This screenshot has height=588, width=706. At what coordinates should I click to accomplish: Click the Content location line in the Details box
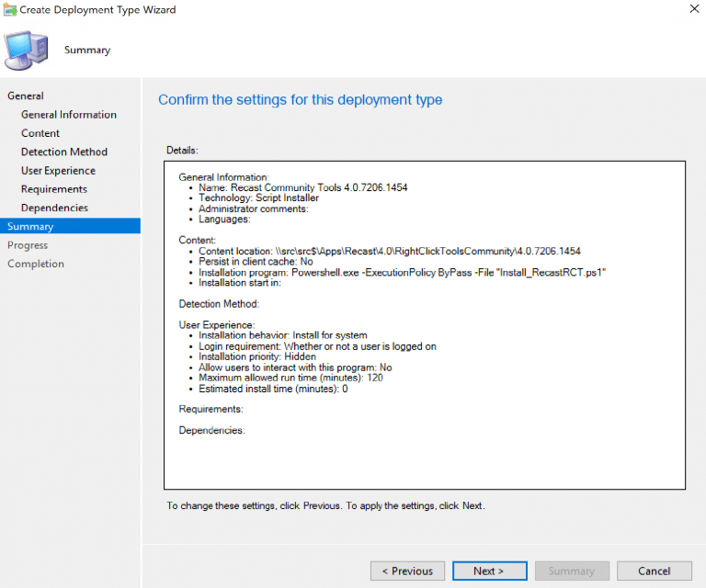click(x=390, y=251)
